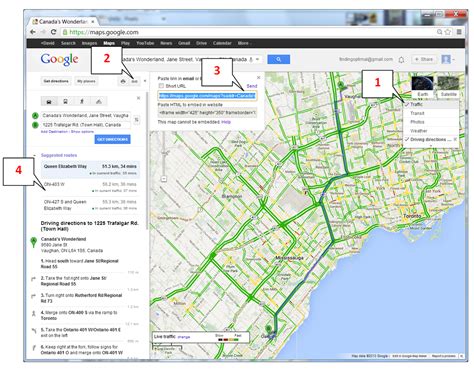
Task: Select driving (car) travel mode
Action: [x=49, y=101]
